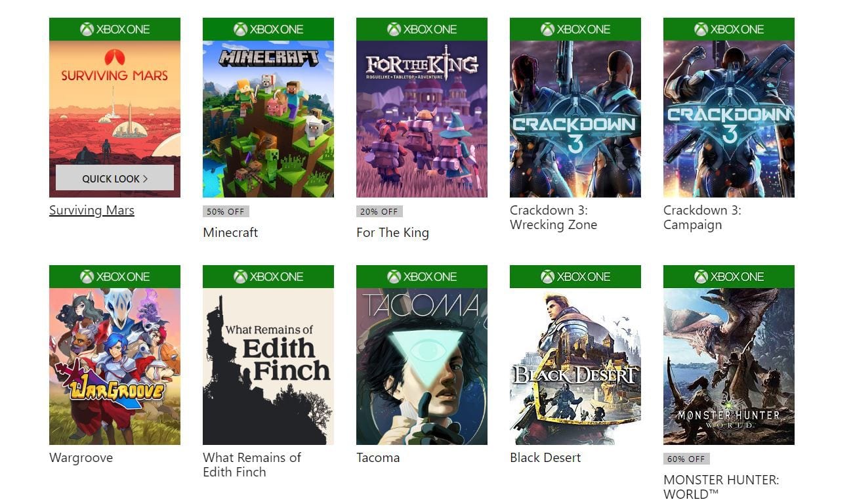Click the Xbox One banner above Minecraft

(x=268, y=29)
